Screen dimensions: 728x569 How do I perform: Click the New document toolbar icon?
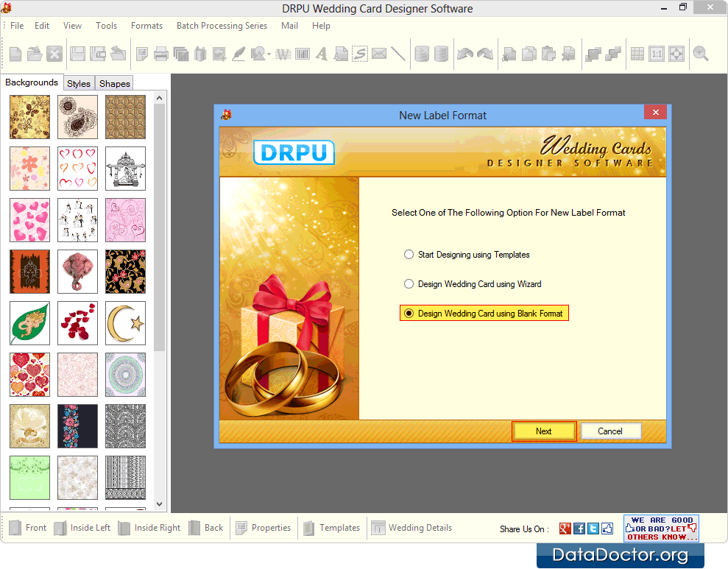click(15, 54)
